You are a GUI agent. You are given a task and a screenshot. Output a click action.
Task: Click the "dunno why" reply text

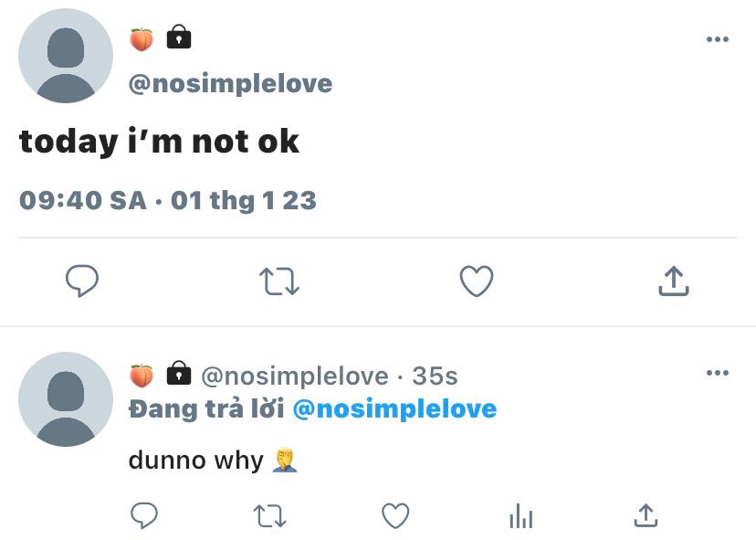pyautogui.click(x=195, y=460)
